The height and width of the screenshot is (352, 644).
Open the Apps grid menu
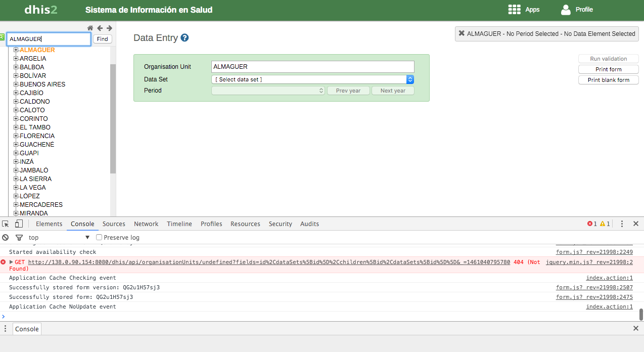point(514,10)
